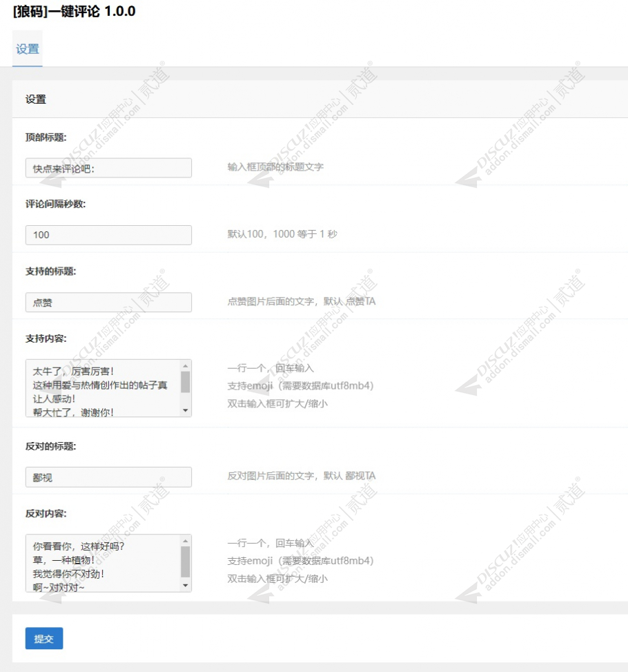The height and width of the screenshot is (672, 628).
Task: Click the 反对的标题 field containing 鄙视
Action: click(108, 477)
